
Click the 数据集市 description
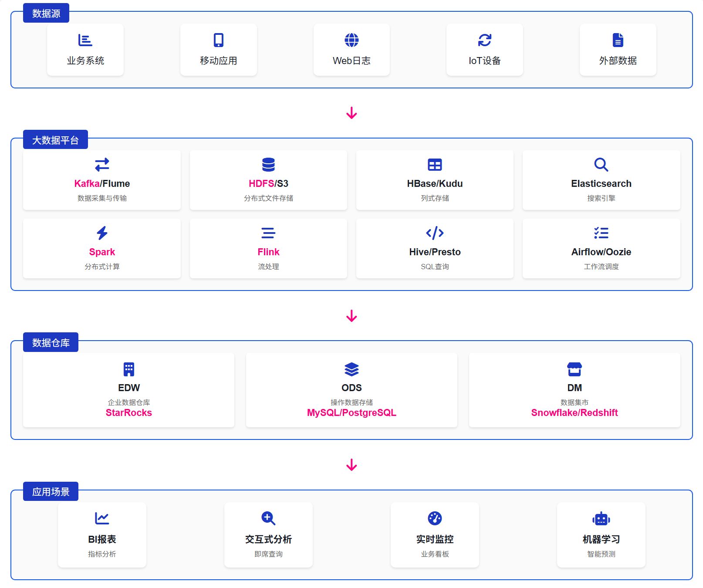(x=575, y=402)
